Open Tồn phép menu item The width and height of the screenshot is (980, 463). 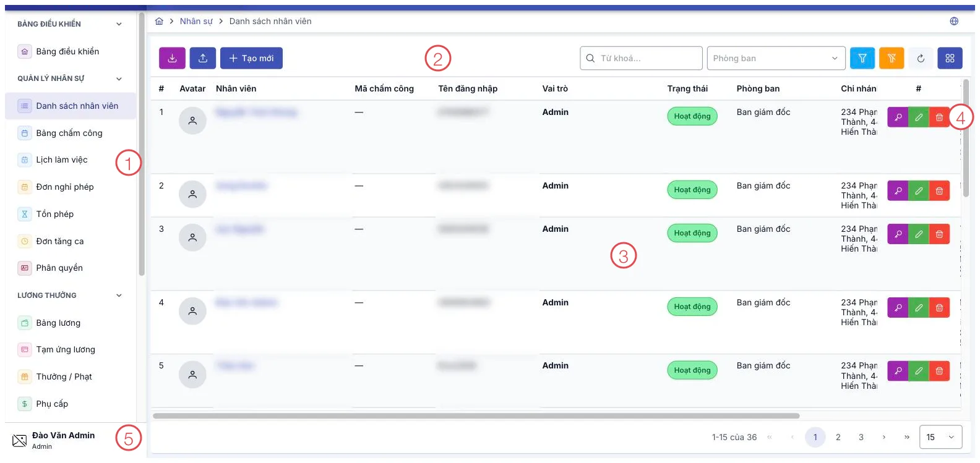pyautogui.click(x=71, y=214)
